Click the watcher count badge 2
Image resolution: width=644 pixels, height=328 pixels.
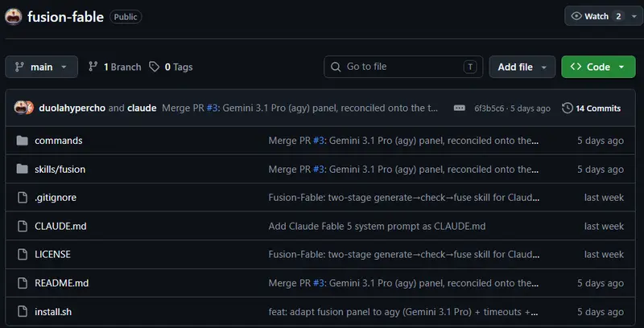click(618, 16)
